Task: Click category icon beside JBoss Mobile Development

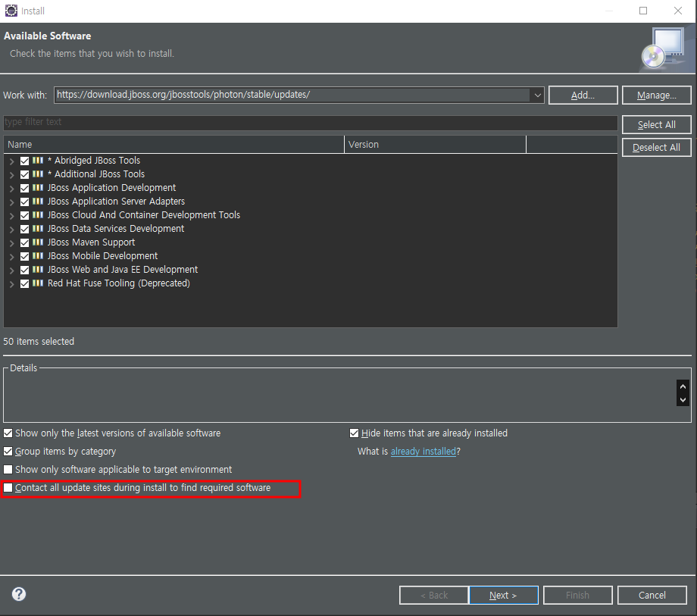Action: (38, 256)
